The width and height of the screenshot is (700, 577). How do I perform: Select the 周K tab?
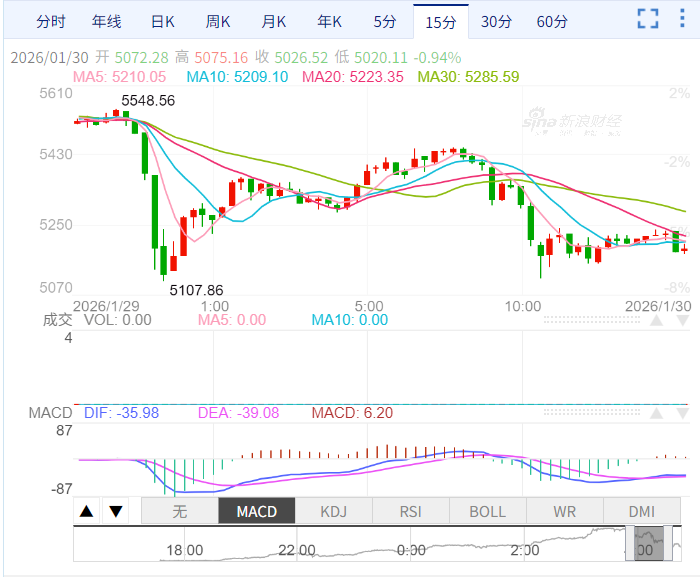click(x=218, y=21)
